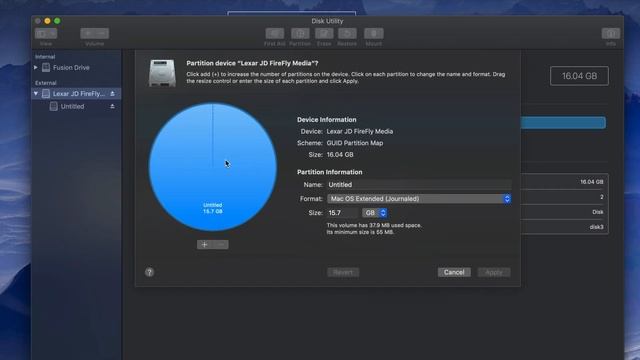Click the pie chart resize divider line
Image resolution: width=640 pixels, height=360 pixels.
212,136
